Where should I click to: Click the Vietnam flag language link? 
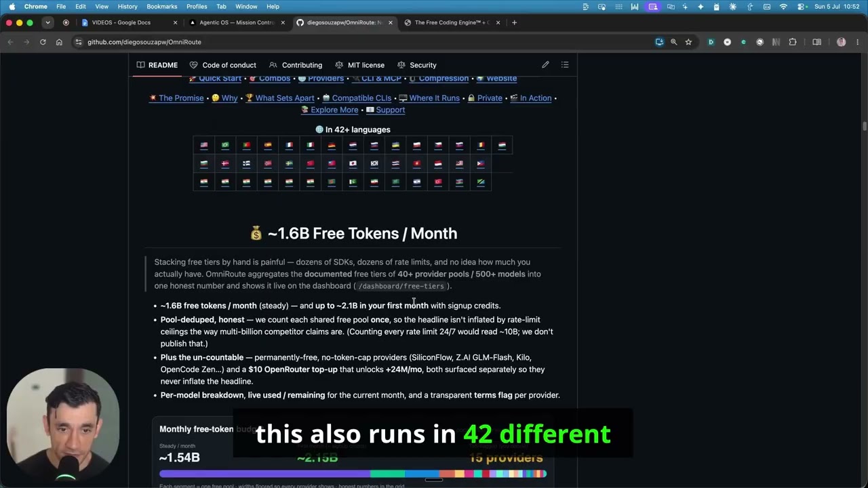pos(417,163)
